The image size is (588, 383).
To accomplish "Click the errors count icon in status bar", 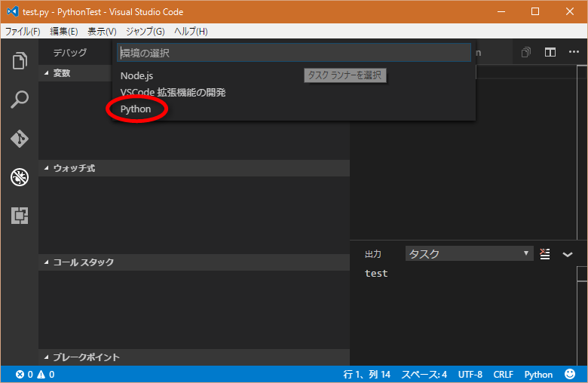I will (x=20, y=375).
